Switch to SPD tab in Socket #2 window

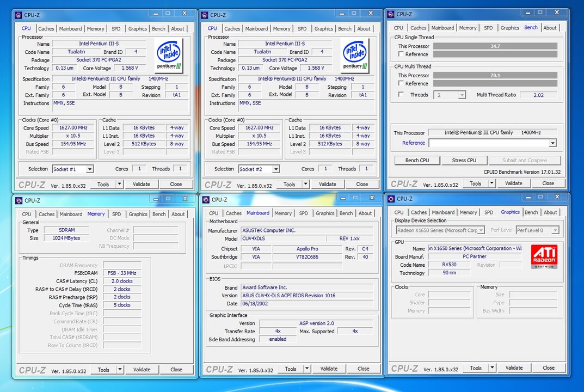click(x=303, y=29)
